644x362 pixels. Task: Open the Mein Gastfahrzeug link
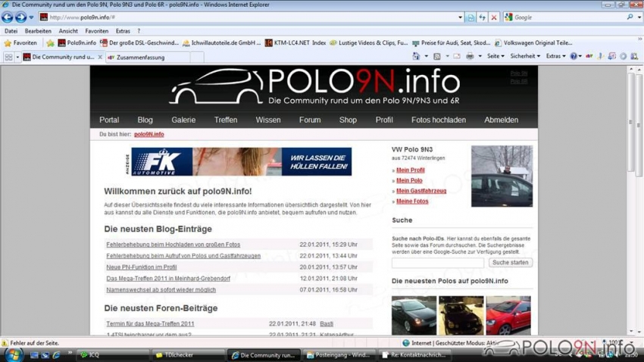pyautogui.click(x=421, y=191)
